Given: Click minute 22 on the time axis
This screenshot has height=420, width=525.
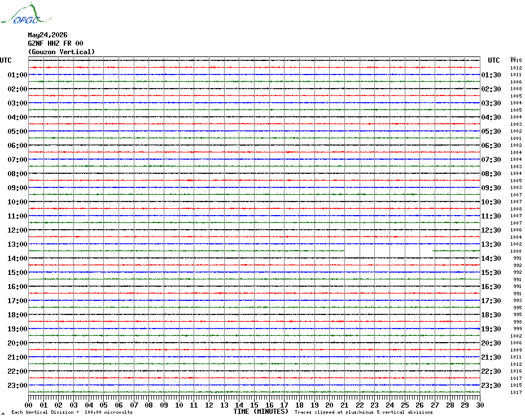Looking at the screenshot, I should point(360,405).
